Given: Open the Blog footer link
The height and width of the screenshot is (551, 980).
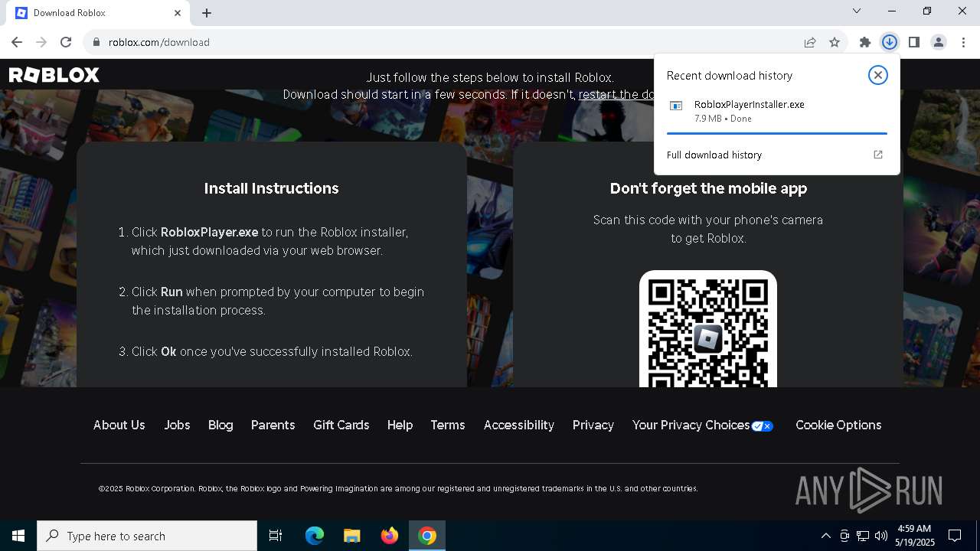Looking at the screenshot, I should pos(220,425).
